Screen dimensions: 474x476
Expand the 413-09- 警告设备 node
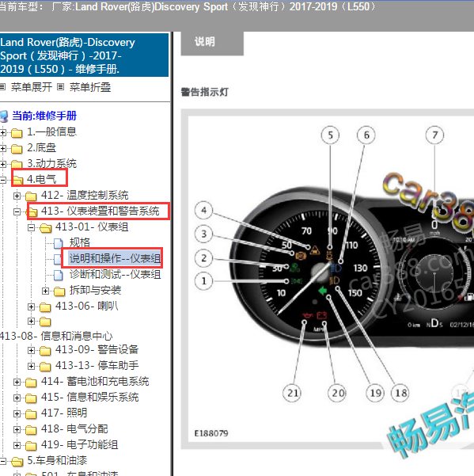coord(31,351)
